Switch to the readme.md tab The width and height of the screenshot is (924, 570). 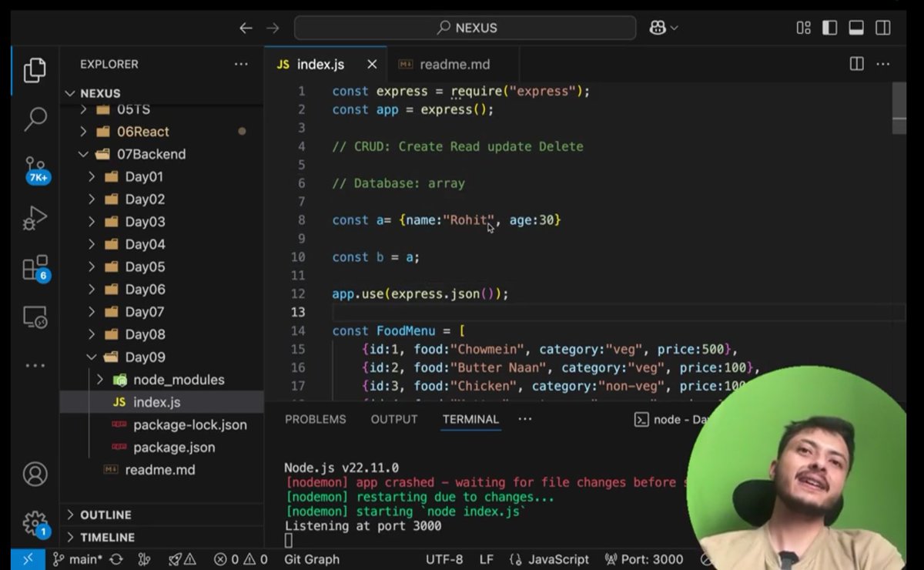[456, 64]
